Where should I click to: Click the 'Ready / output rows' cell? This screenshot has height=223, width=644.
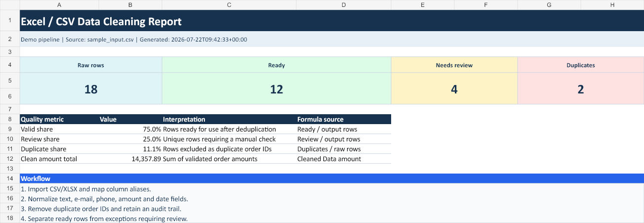point(344,129)
